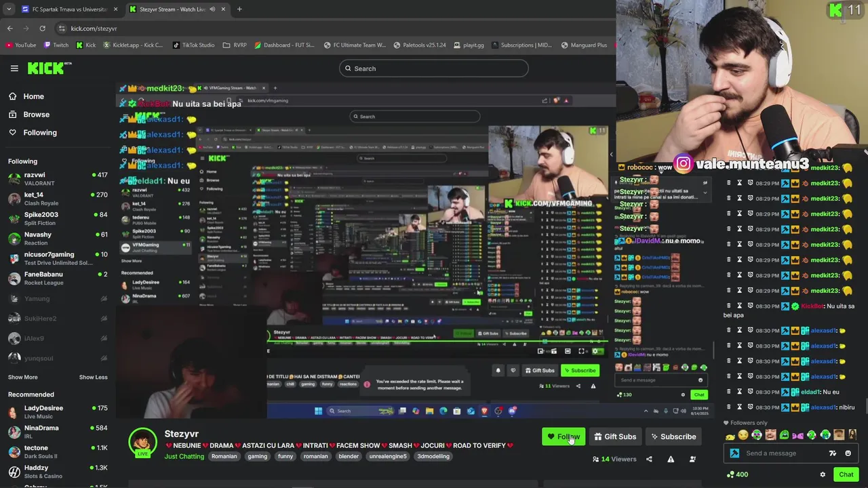Open a new browser tab with plus icon
868x488 pixels.
239,9
